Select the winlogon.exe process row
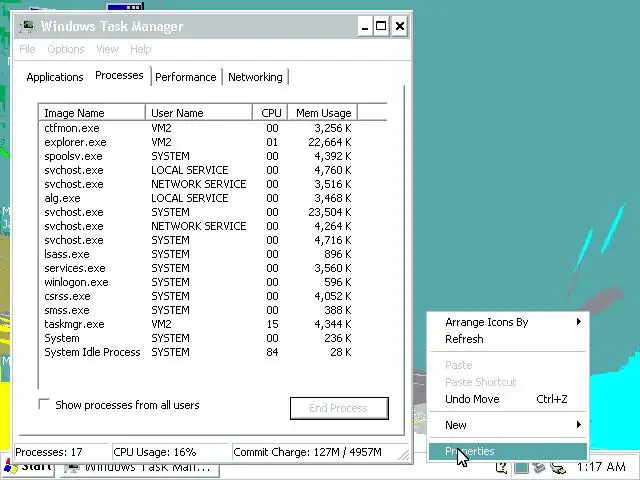The height and width of the screenshot is (480, 640). (x=198, y=282)
